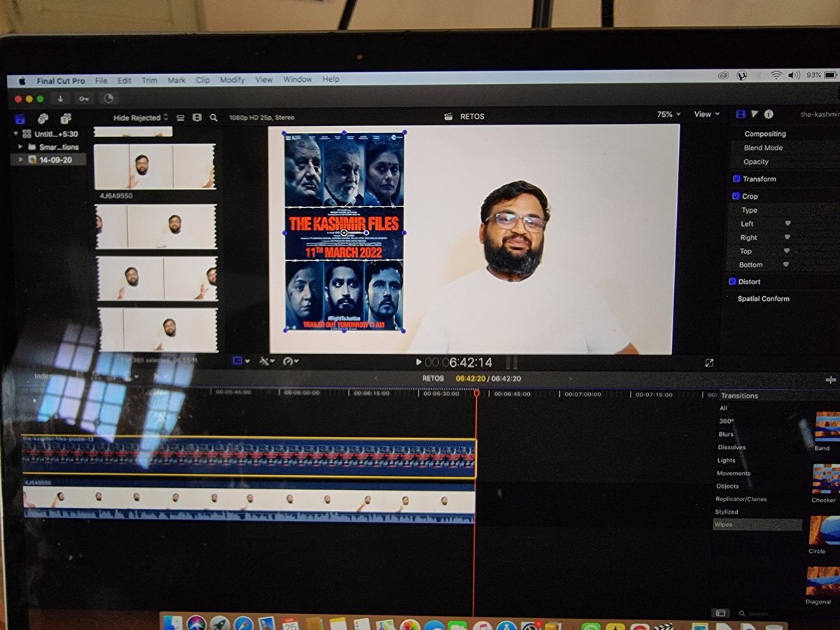Image resolution: width=840 pixels, height=630 pixels.
Task: Click the fullscreen playback icon in the viewer
Action: pos(709,363)
